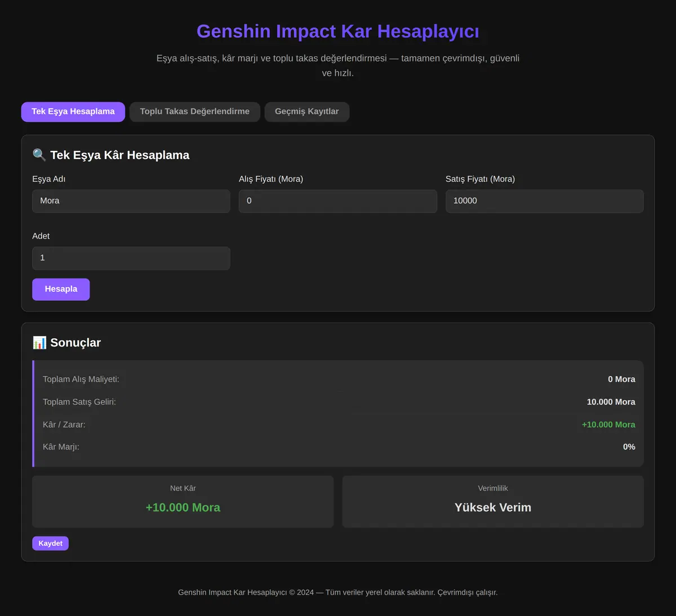Viewport: 676px width, 616px height.
Task: Click the Kâr Marjı label
Action: point(61,447)
